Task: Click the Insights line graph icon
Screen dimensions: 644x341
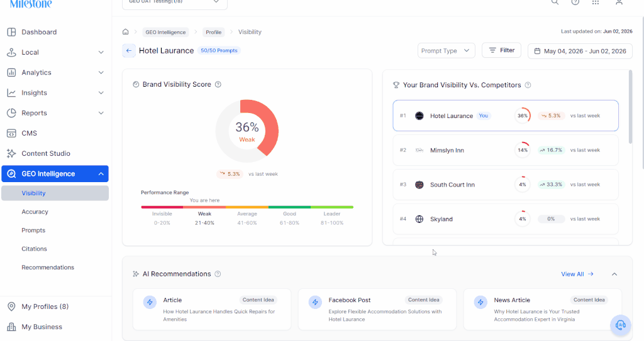Action: pos(11,93)
